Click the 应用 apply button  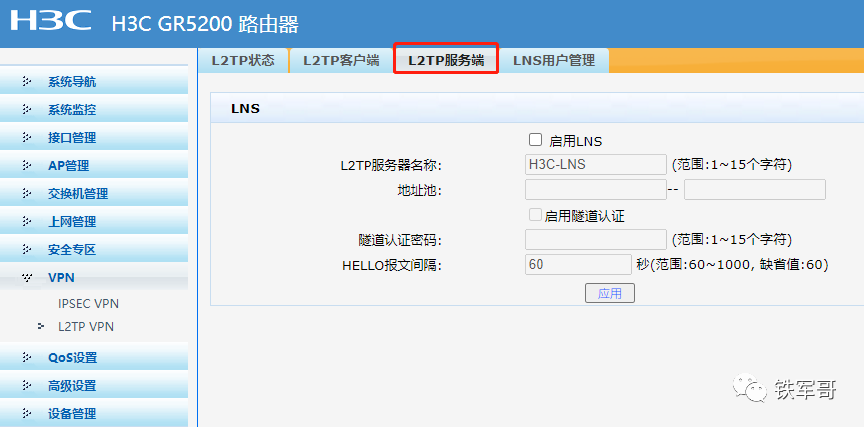pyautogui.click(x=609, y=293)
